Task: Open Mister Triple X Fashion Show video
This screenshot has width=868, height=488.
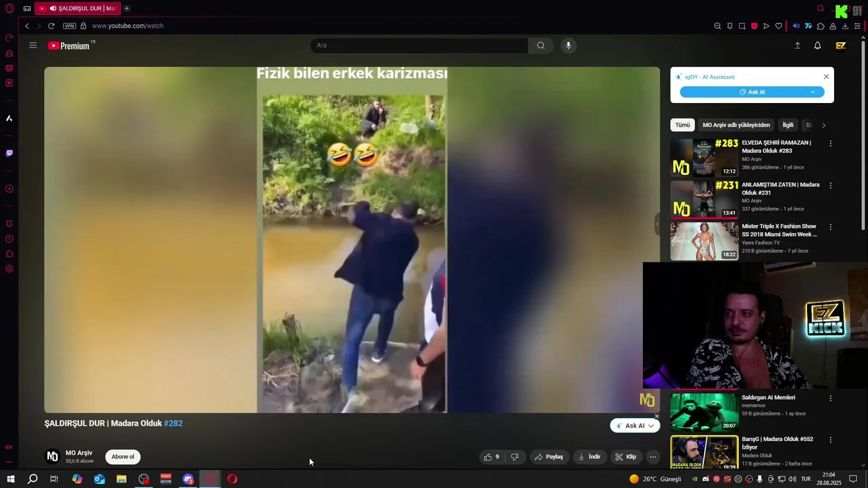Action: (x=705, y=241)
